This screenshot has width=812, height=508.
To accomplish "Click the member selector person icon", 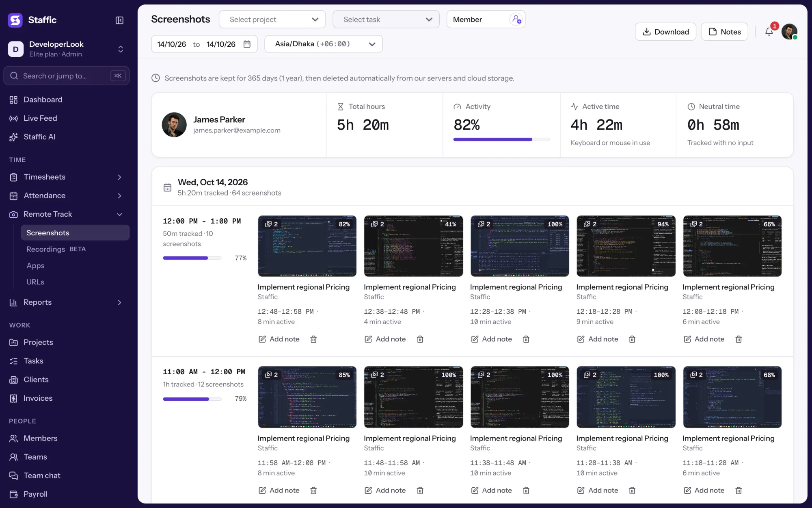I will (x=516, y=20).
